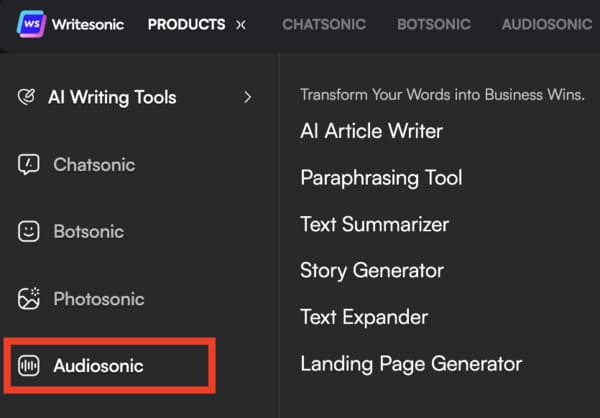
Task: Click the Photosonic image icon
Action: pos(28,299)
